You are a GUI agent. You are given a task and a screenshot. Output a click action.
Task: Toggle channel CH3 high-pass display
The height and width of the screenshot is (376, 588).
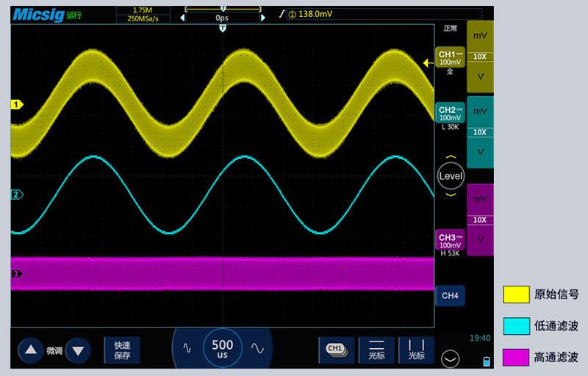pos(450,240)
